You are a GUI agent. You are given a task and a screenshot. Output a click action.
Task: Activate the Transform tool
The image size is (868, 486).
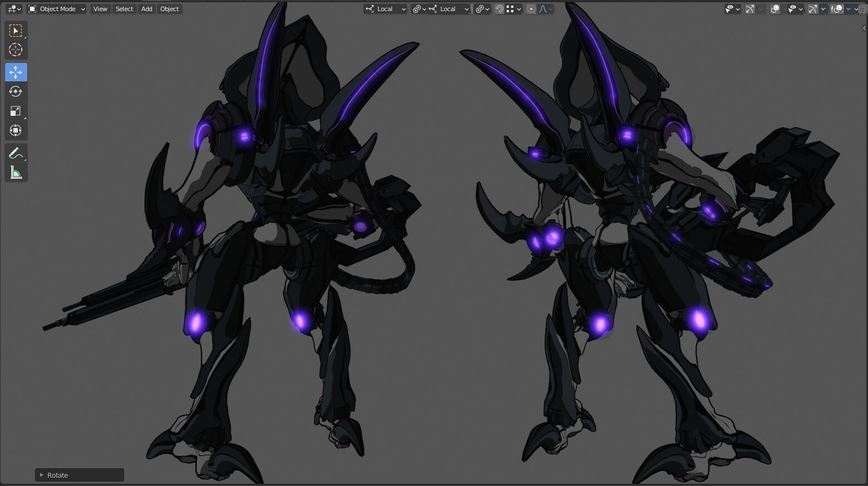point(16,130)
